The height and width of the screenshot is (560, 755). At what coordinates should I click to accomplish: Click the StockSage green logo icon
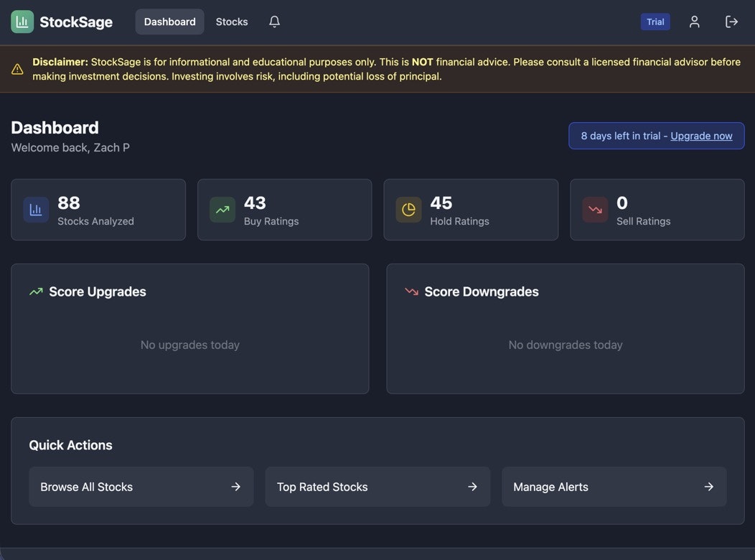(22, 22)
